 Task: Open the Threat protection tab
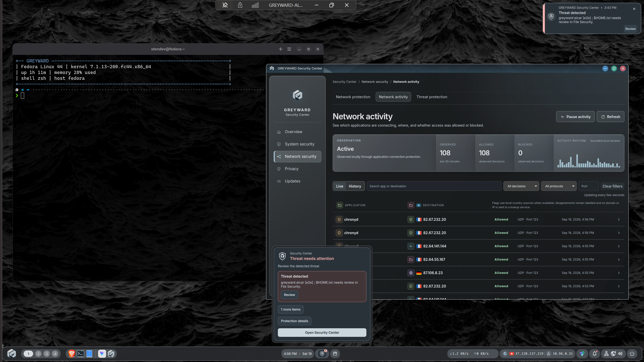pyautogui.click(x=432, y=97)
